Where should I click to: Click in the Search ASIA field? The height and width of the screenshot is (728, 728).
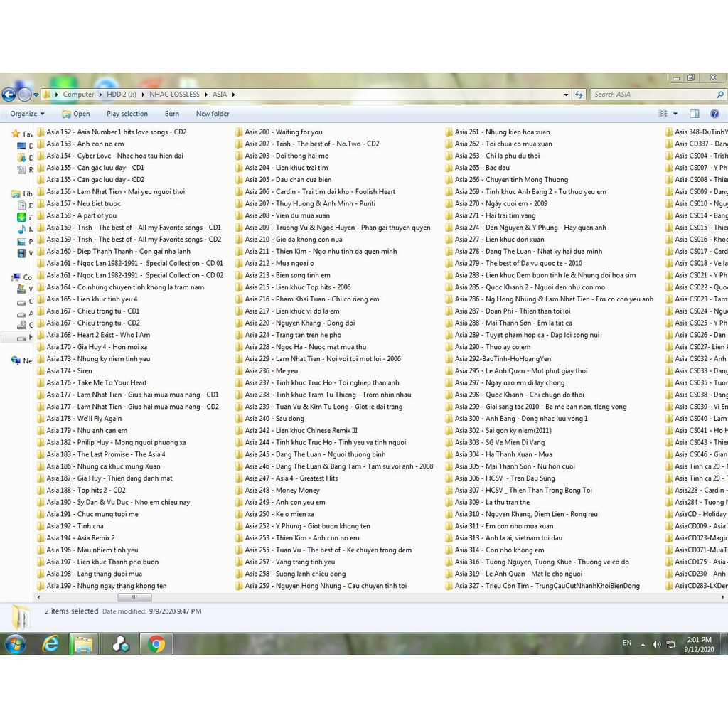click(x=651, y=95)
